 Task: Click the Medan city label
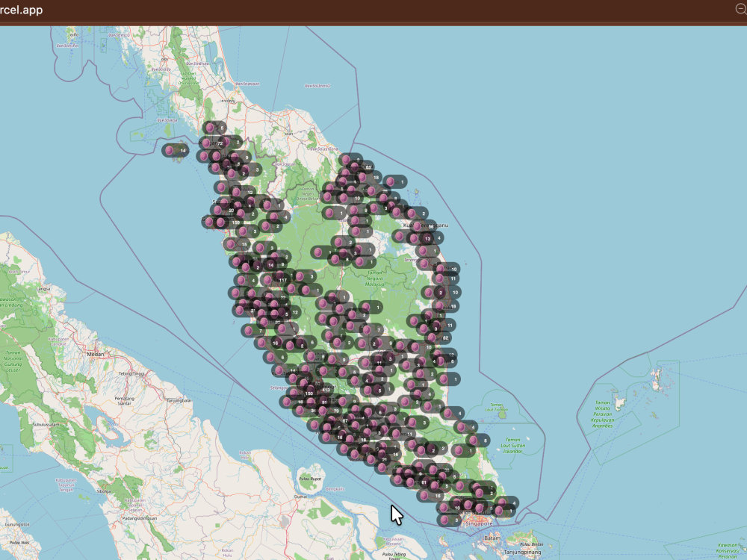(x=96, y=354)
